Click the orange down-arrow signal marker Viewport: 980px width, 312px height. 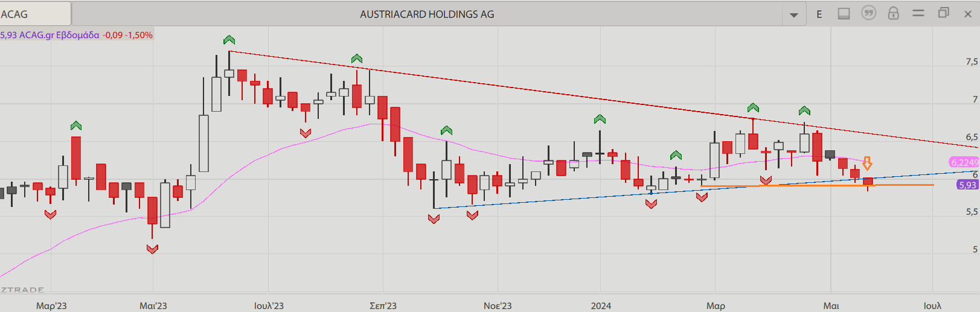tap(867, 164)
